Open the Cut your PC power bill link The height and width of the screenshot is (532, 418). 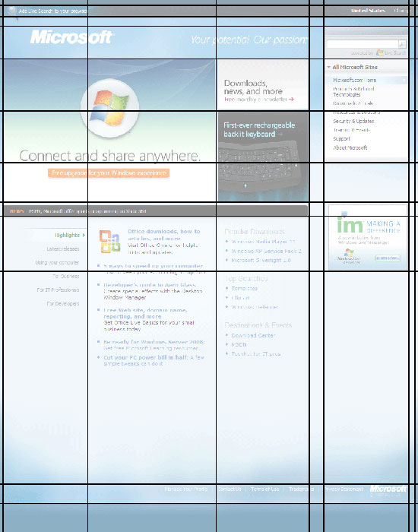(x=146, y=357)
